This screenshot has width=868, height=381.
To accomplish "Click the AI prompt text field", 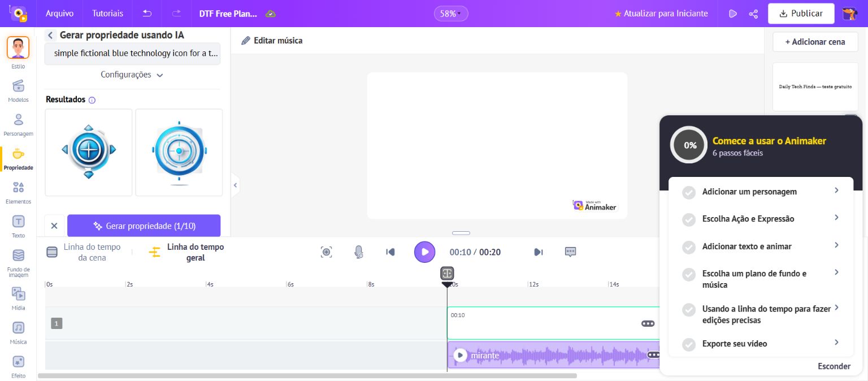I will (132, 53).
